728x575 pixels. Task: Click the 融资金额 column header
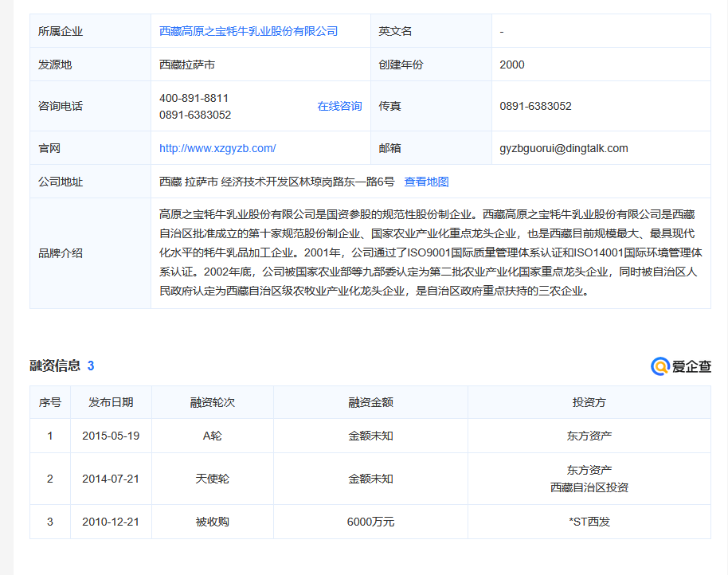tap(370, 402)
